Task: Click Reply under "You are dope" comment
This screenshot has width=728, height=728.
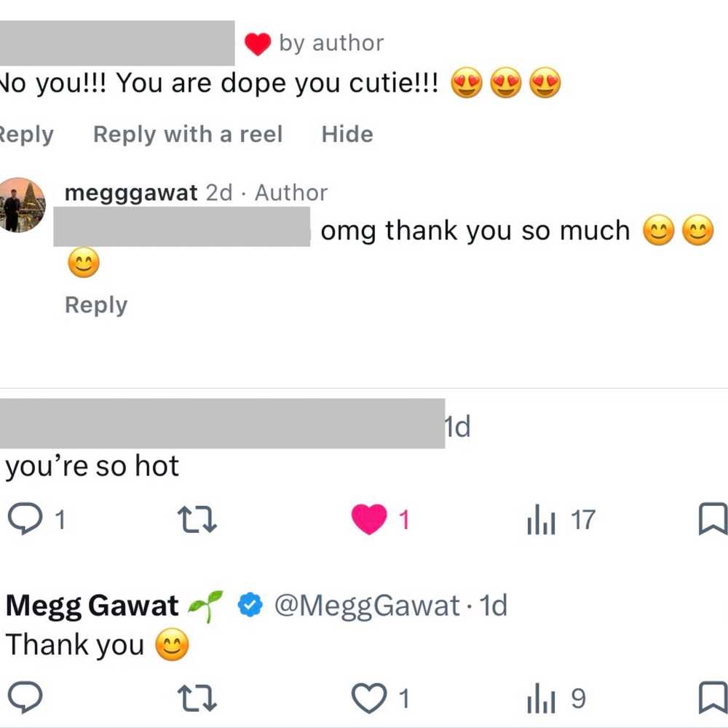Action: click(27, 135)
